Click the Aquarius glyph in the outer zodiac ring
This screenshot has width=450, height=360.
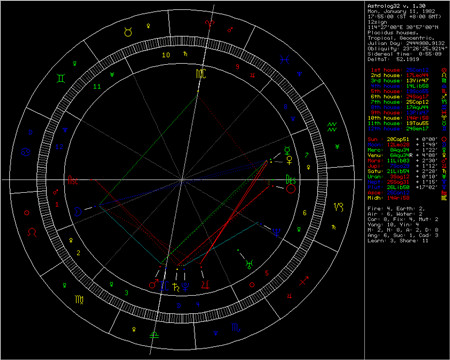click(x=332, y=127)
